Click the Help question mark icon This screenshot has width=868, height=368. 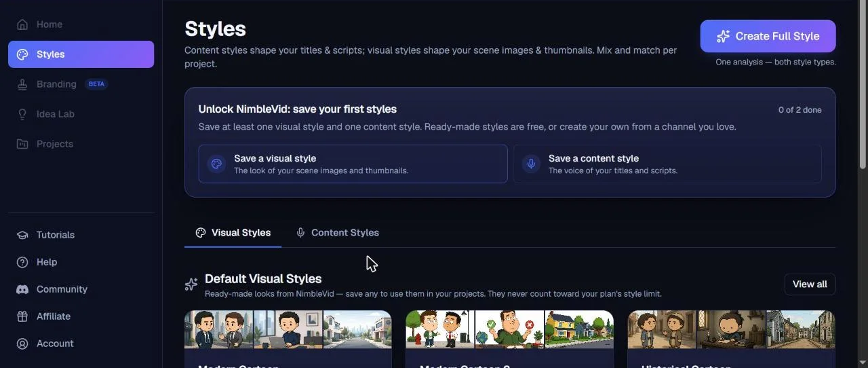(22, 262)
